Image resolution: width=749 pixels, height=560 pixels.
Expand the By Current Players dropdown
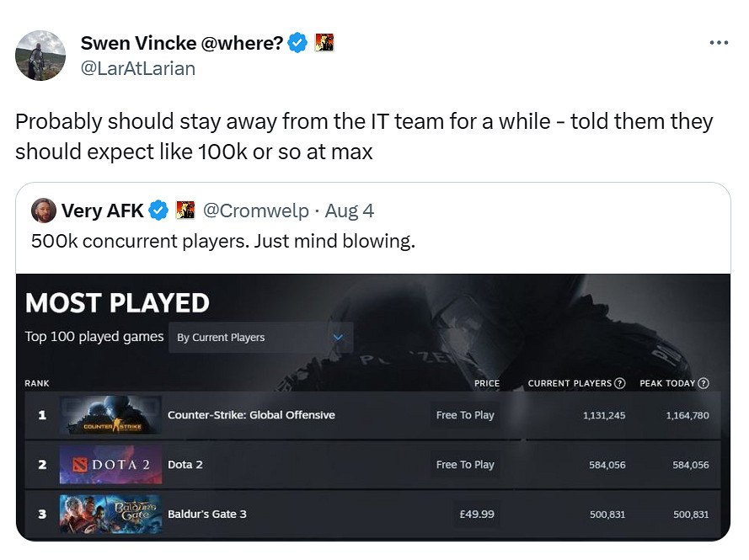point(260,338)
